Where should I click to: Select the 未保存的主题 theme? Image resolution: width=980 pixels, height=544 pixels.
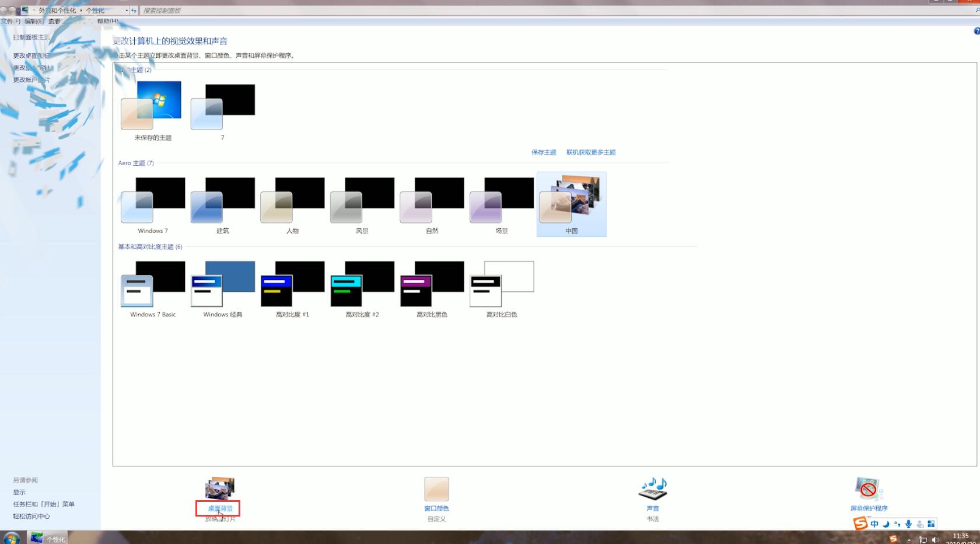(153, 111)
